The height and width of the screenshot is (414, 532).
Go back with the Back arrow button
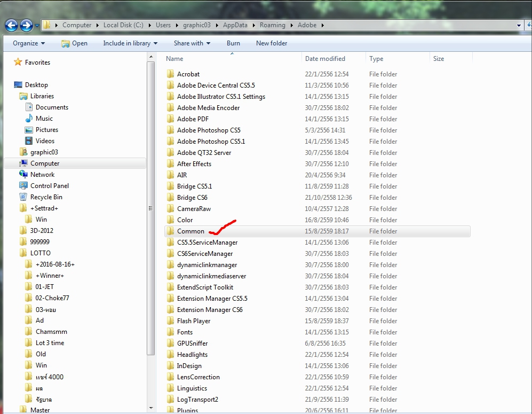(x=12, y=25)
